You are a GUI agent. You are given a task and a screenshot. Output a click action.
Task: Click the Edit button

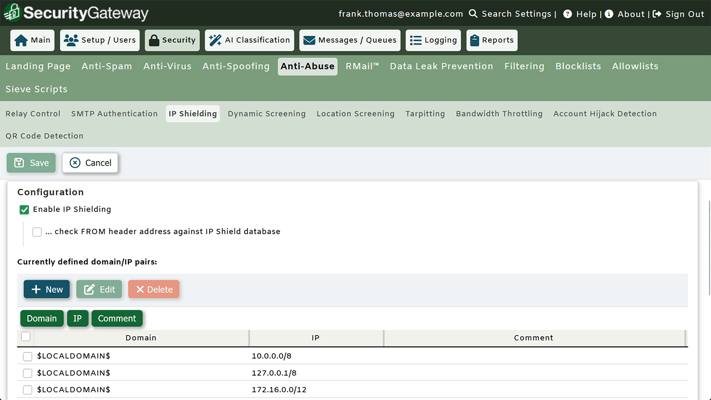point(99,289)
